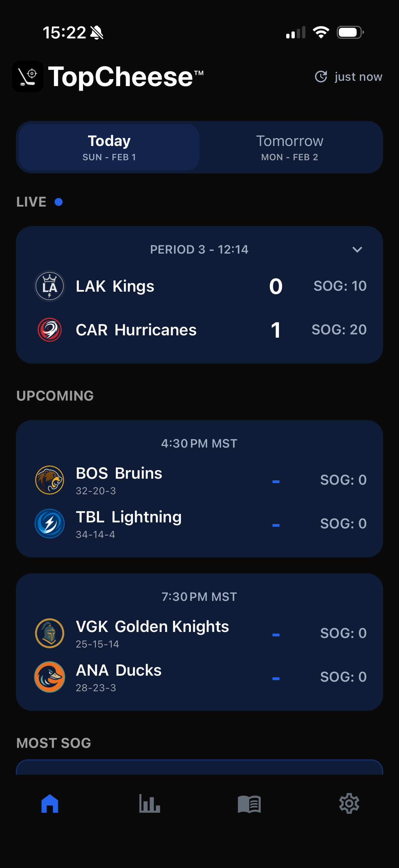Image resolution: width=399 pixels, height=868 pixels.
Task: Tap the Anaheim Ducks logo
Action: point(50,677)
